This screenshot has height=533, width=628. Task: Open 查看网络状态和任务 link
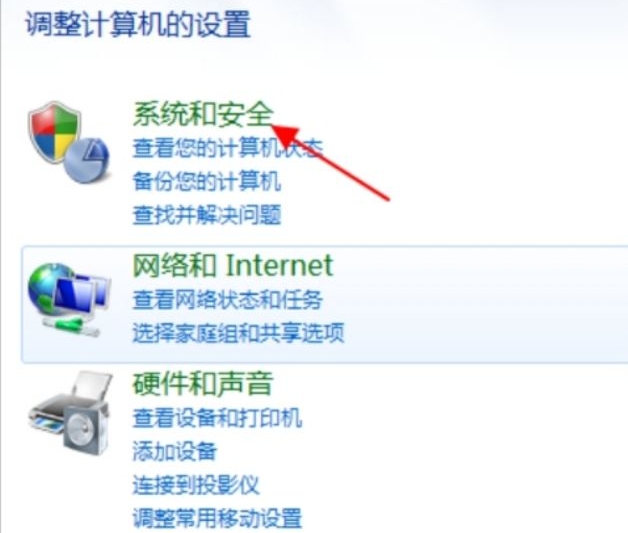(227, 300)
